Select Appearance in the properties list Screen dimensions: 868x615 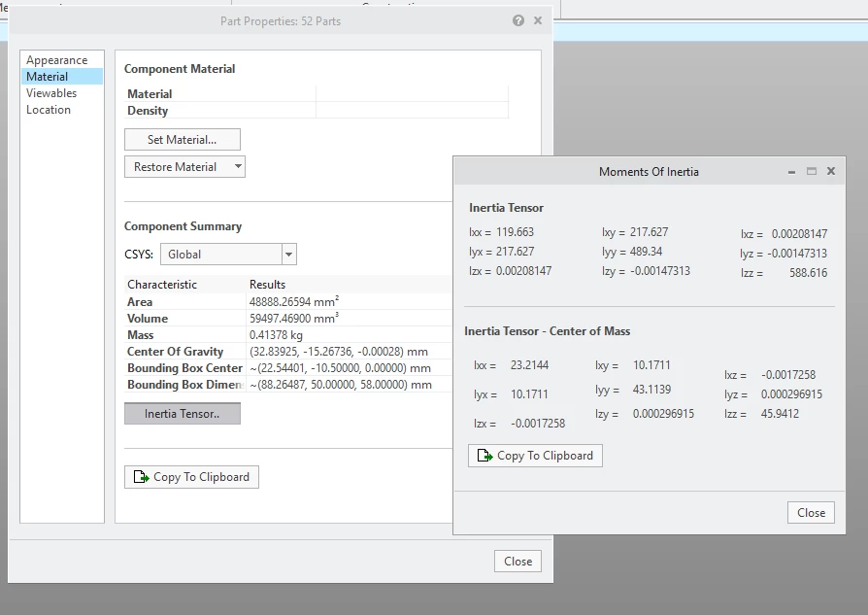coord(62,60)
